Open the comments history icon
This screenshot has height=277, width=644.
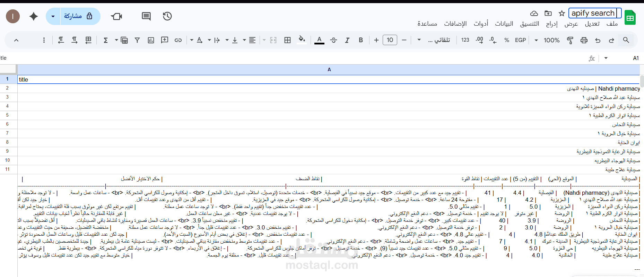pyautogui.click(x=146, y=16)
